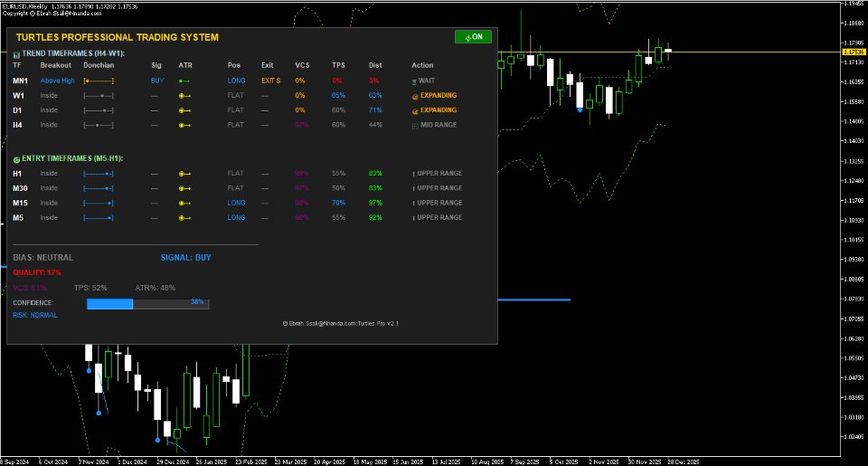This screenshot has height=466, width=868.
Task: Click the Donchian gauge in H4 row
Action: 99,125
